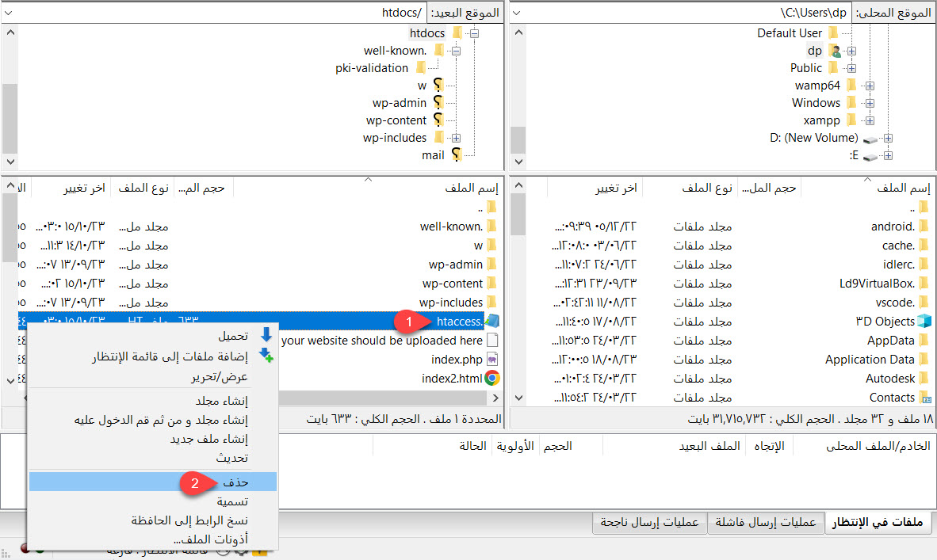Click the D: New Volume drive icon

(870, 138)
